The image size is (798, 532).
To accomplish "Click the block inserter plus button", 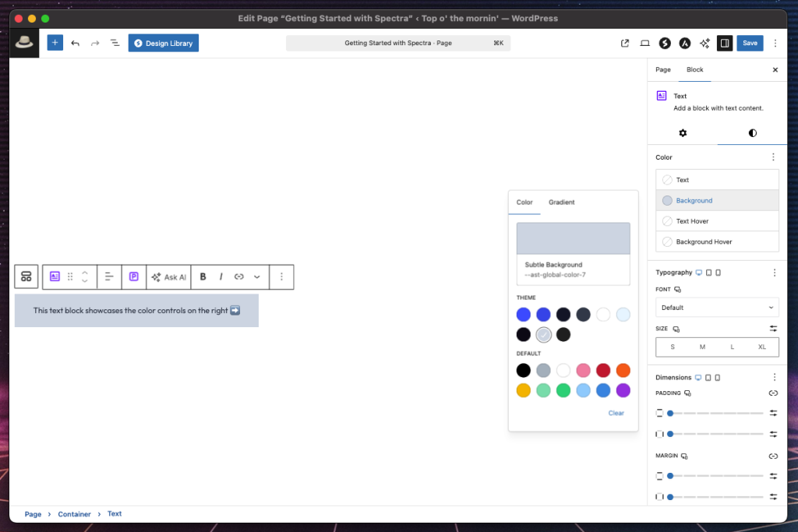I will pos(55,43).
